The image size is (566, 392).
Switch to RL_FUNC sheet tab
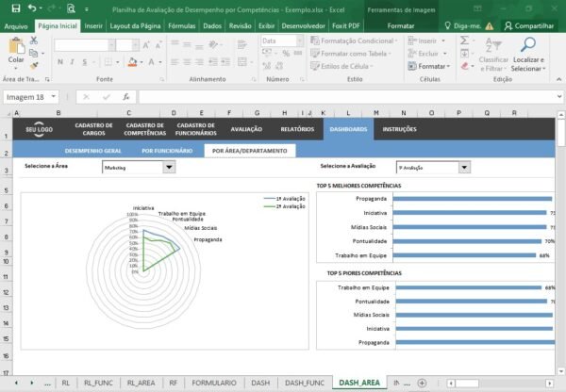coord(98,383)
